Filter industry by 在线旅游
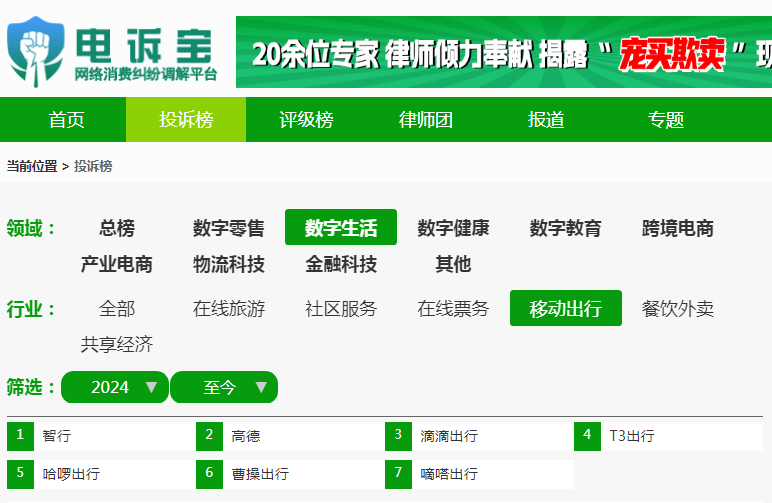 229,309
